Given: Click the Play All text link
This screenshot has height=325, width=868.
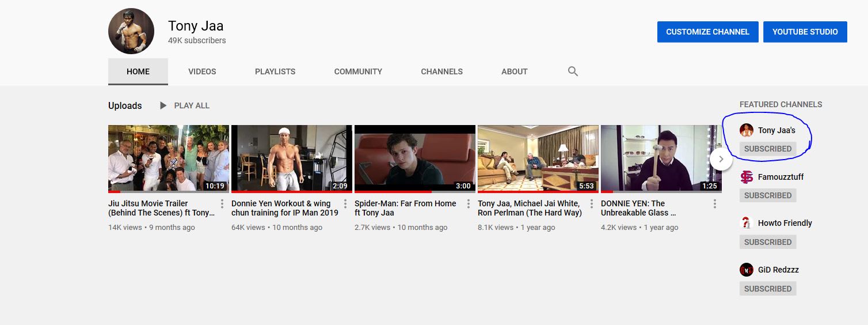Looking at the screenshot, I should pos(192,105).
